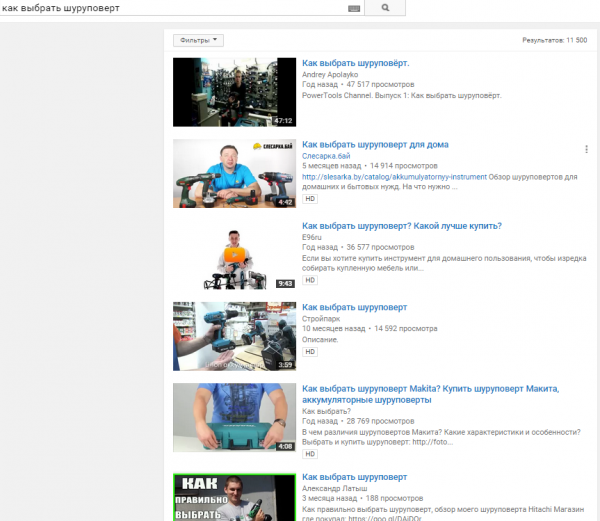The image size is (600, 521).
Task: Focus the search field with 'как выбрать шуруповерт'
Action: tap(182, 8)
